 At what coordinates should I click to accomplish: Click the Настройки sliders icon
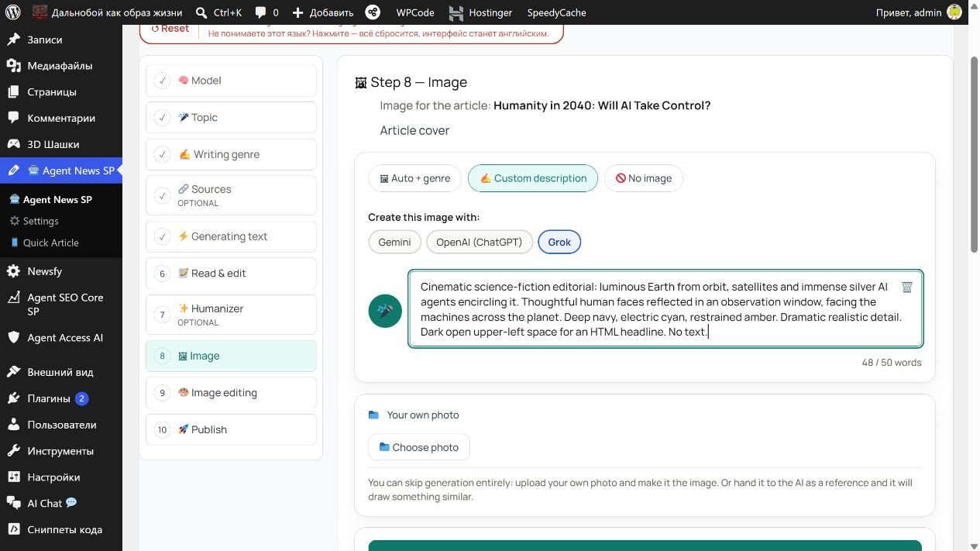pos(13,477)
